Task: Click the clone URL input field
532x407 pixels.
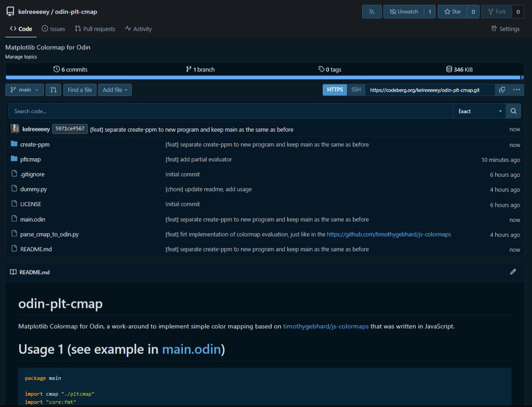Action: point(430,90)
